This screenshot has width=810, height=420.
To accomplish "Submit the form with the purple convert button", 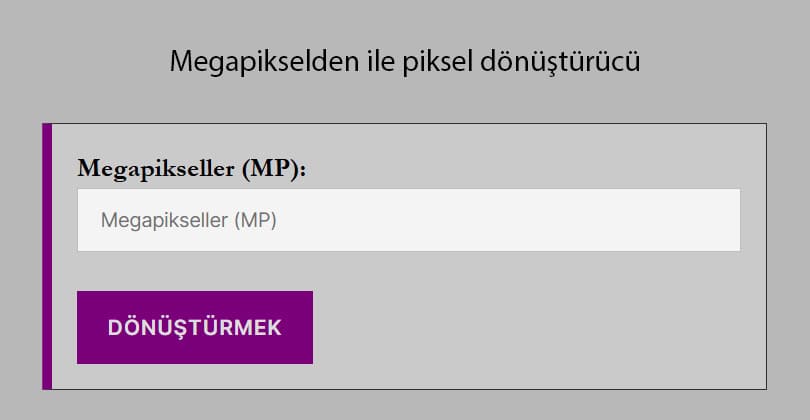I will [x=195, y=327].
